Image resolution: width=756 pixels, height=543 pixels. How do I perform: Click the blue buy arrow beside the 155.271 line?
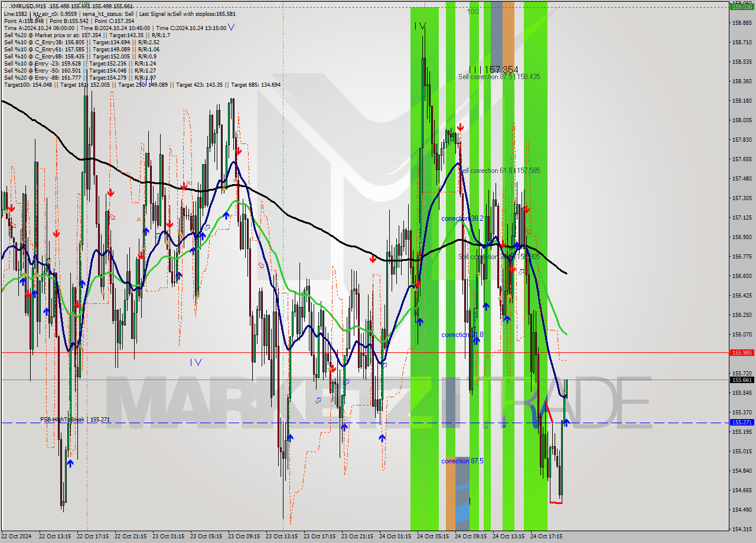tap(566, 423)
